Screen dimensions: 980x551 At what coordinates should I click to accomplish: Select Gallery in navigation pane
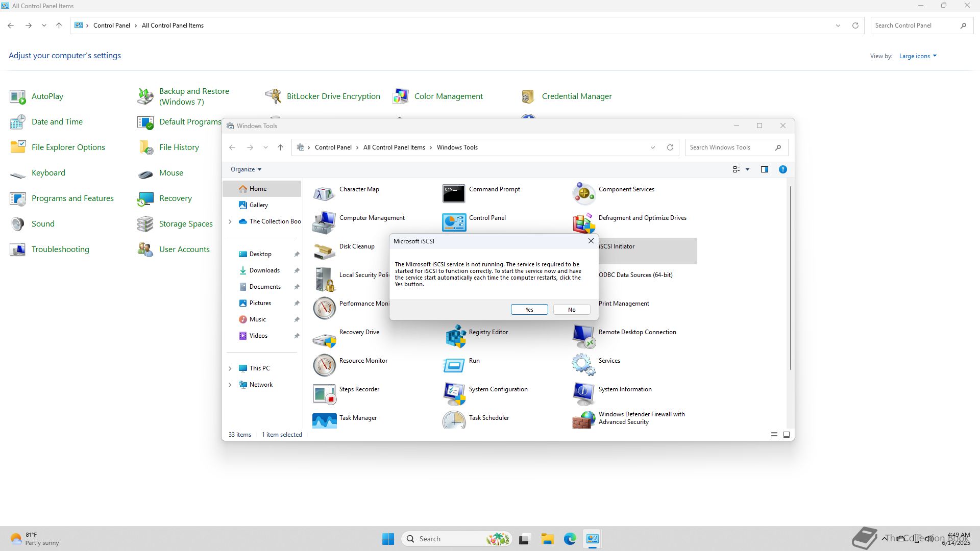258,205
